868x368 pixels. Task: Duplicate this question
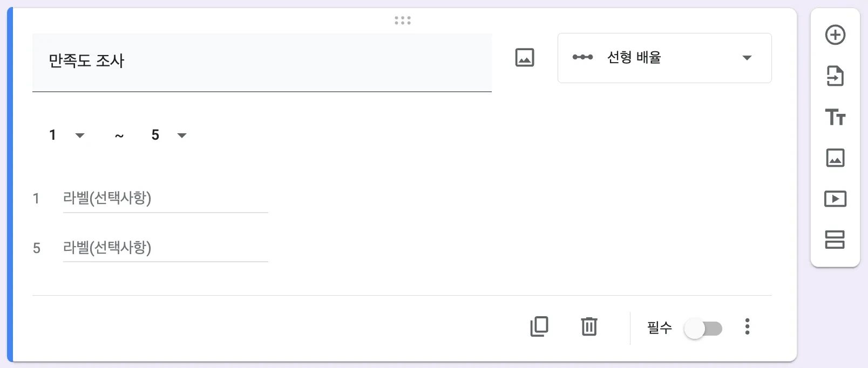point(539,326)
